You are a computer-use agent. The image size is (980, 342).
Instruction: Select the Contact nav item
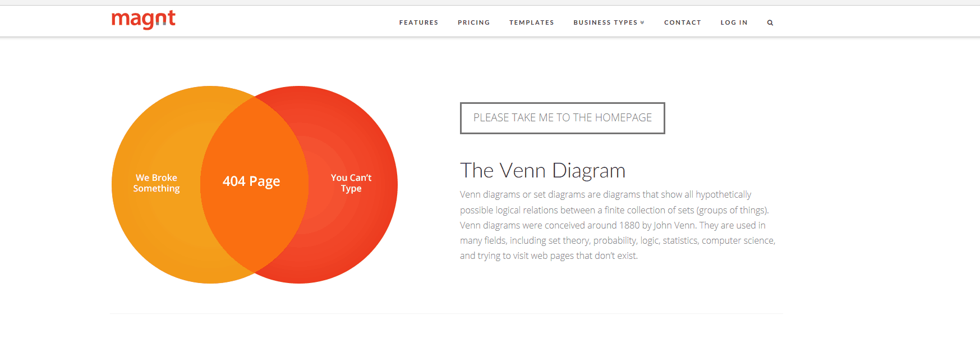pyautogui.click(x=682, y=22)
